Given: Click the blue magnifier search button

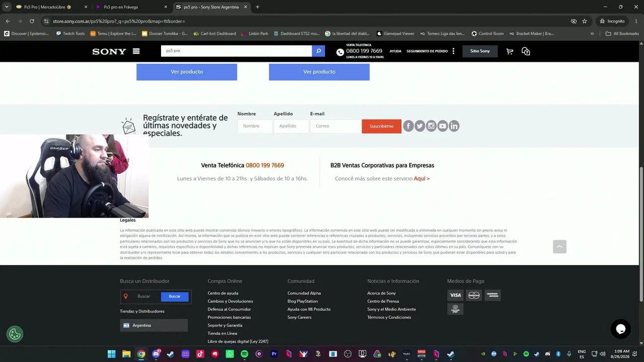Looking at the screenshot, I should coord(318,51).
